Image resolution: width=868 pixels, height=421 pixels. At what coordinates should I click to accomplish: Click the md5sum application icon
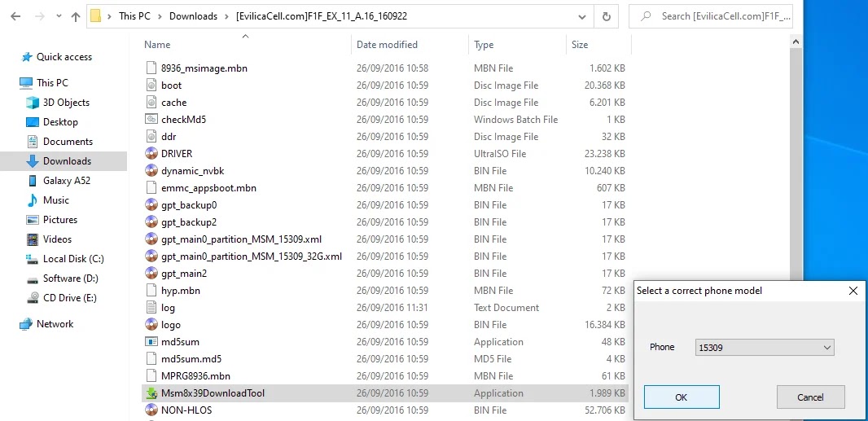coord(151,342)
